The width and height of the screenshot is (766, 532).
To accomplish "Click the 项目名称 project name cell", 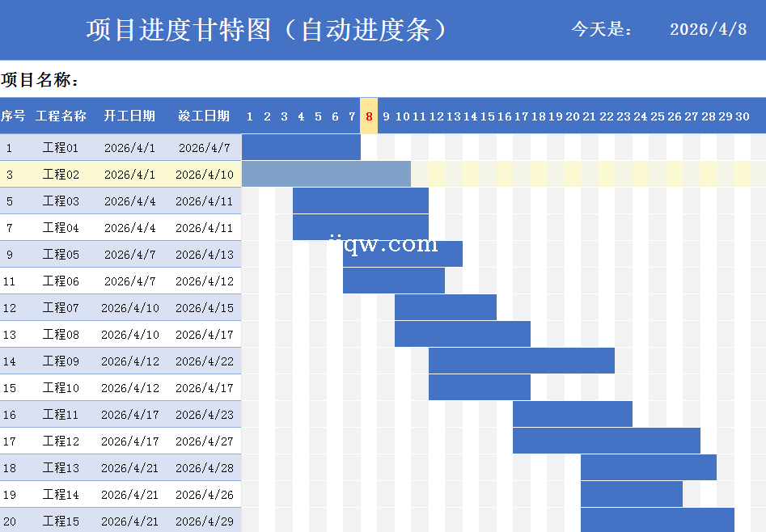I will click(40, 80).
